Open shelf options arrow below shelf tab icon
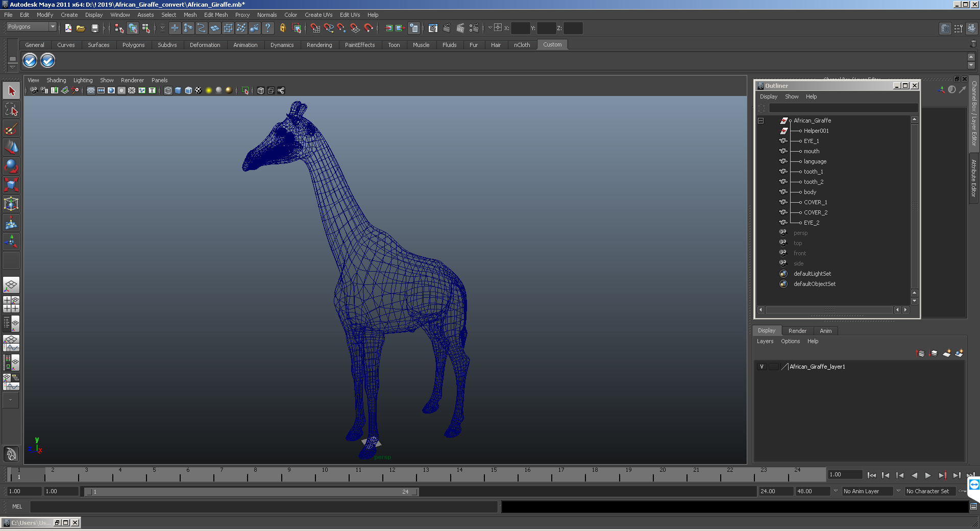Viewport: 980px width, 531px height. click(13, 67)
